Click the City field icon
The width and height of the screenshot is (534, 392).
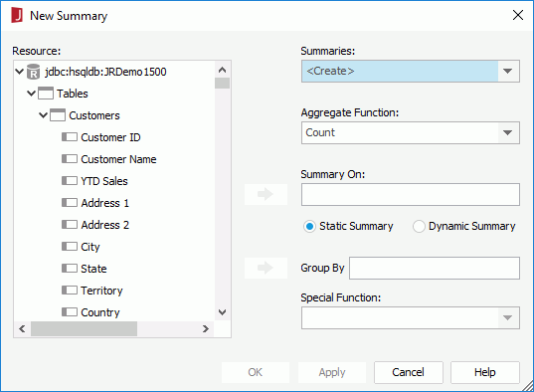point(70,247)
